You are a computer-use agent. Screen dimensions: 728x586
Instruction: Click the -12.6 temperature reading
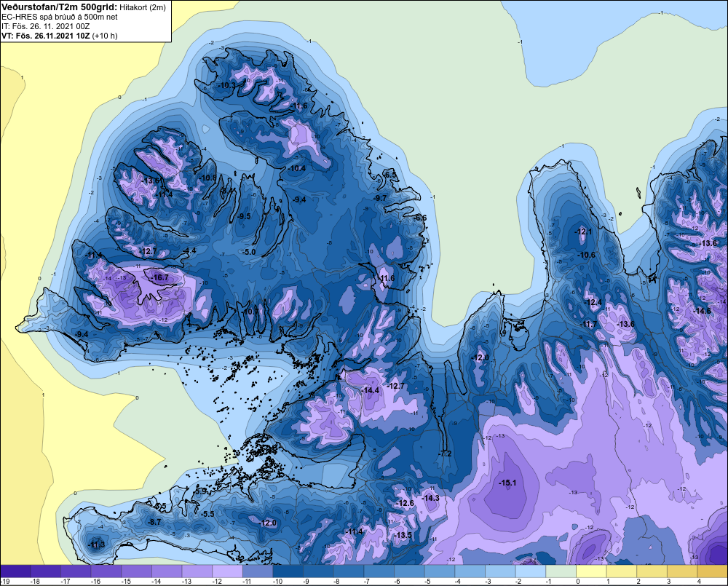[405, 503]
